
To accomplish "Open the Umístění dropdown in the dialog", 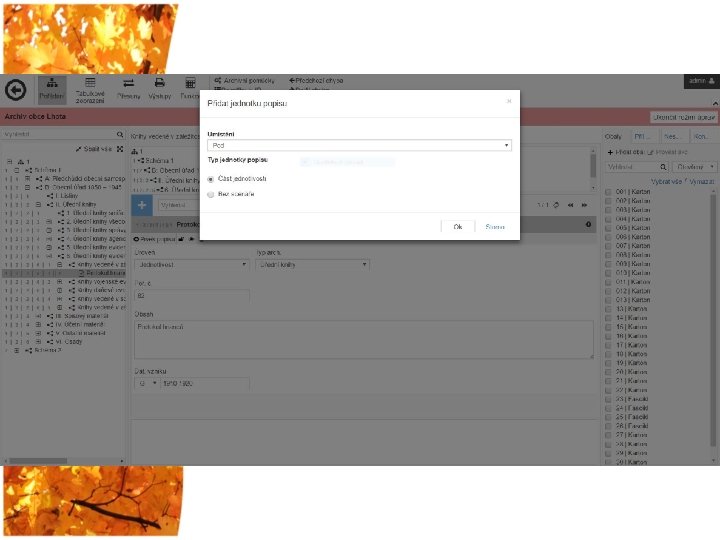I will click(x=359, y=145).
